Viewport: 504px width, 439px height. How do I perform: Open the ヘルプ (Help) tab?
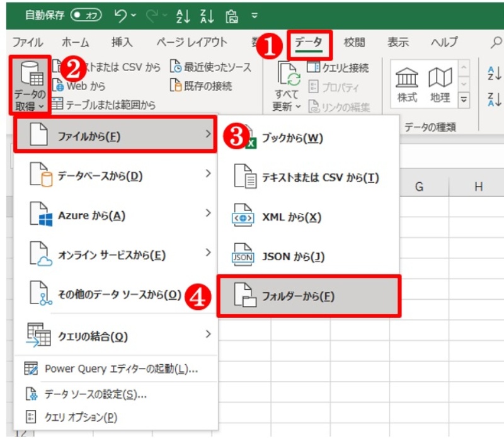pyautogui.click(x=444, y=42)
